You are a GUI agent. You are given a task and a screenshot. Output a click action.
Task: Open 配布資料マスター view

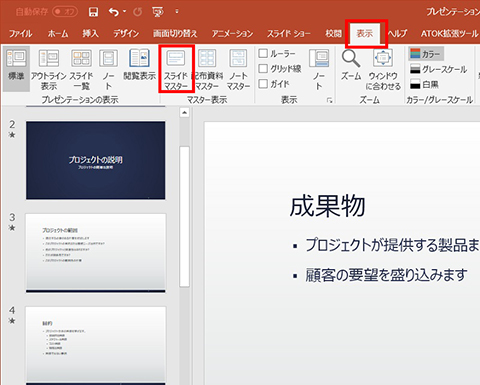(x=207, y=69)
